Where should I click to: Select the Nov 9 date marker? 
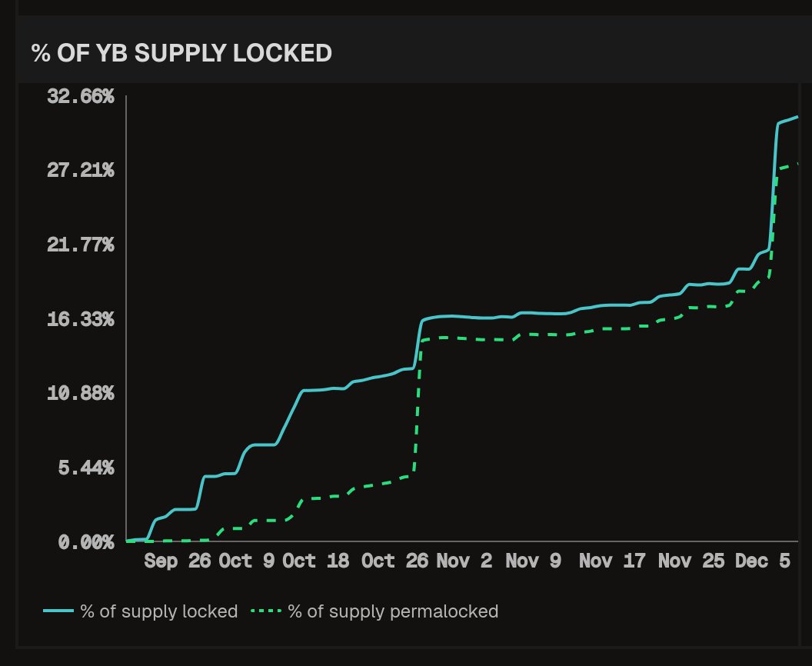click(534, 561)
